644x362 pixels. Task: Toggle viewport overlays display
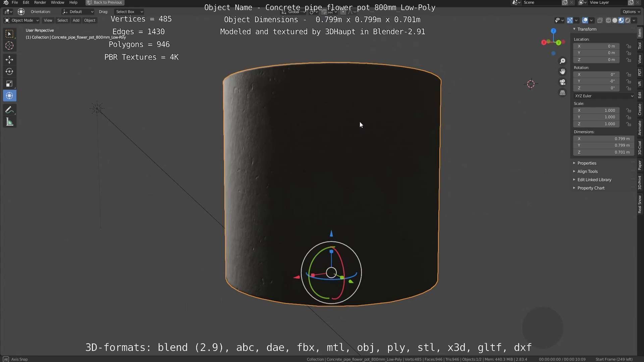pos(585,20)
